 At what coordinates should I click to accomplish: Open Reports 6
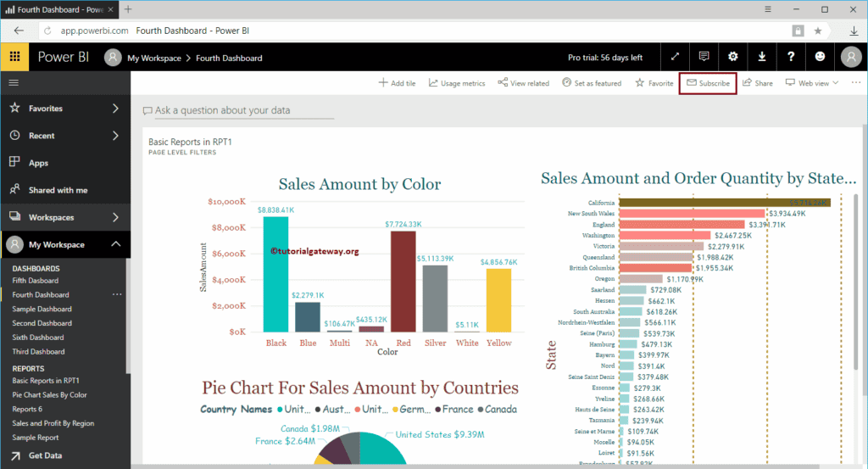point(27,409)
